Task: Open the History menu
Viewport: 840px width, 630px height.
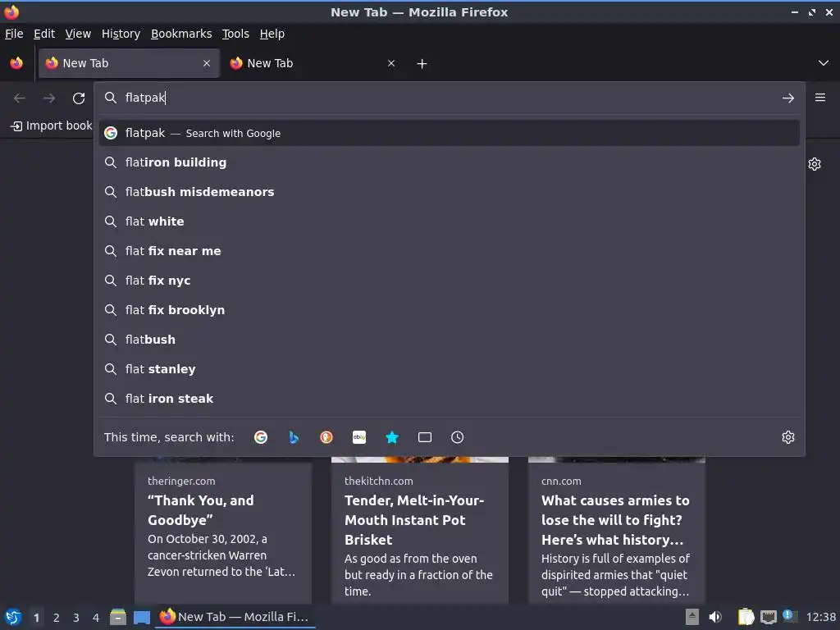Action: (121, 34)
